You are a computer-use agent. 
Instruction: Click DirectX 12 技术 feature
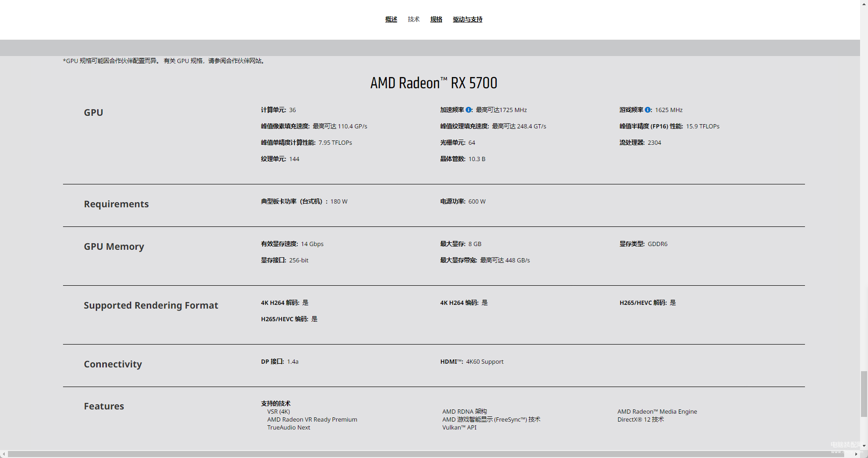(x=641, y=419)
